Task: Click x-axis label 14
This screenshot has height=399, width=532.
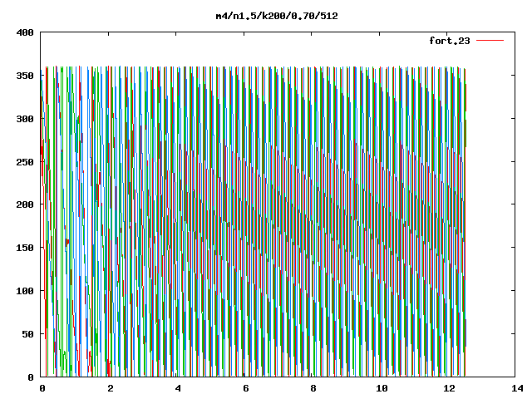Action: [x=517, y=388]
